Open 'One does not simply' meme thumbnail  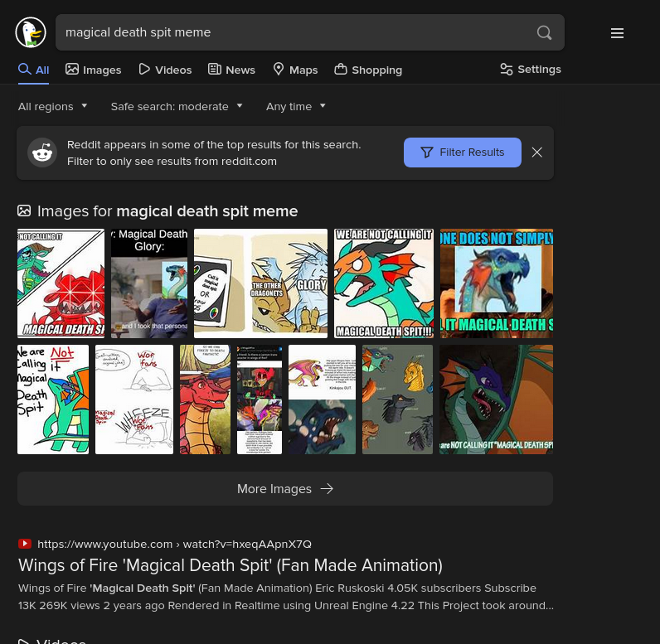tap(497, 283)
